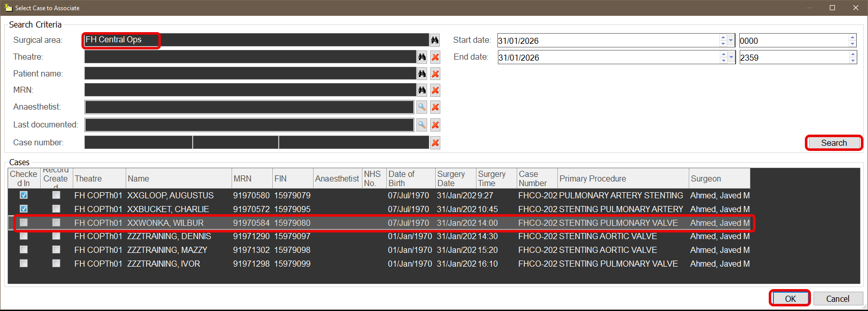Image resolution: width=868 pixels, height=311 pixels.
Task: Tick Checked In box for XXWONKA, WILBUR
Action: click(x=24, y=223)
